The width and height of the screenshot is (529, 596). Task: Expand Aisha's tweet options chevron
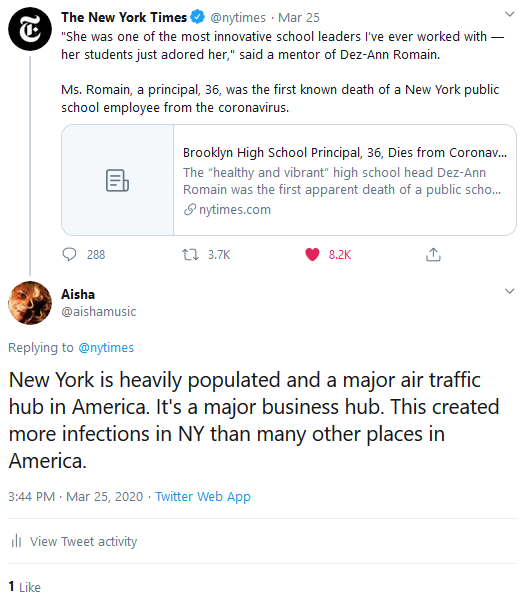pyautogui.click(x=509, y=291)
